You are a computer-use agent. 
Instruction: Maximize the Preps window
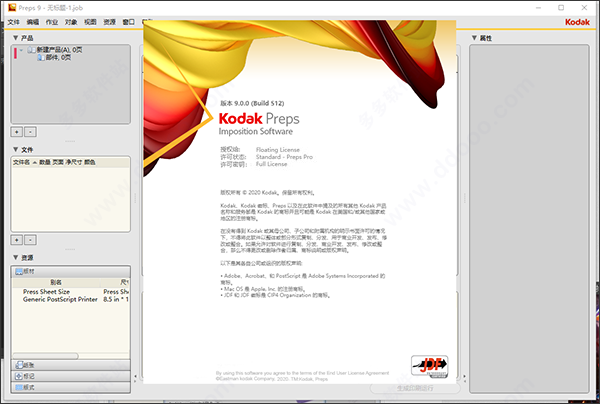click(x=561, y=8)
